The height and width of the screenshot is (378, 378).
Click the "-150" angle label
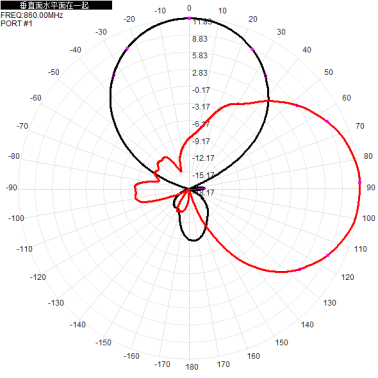[x=103, y=342]
